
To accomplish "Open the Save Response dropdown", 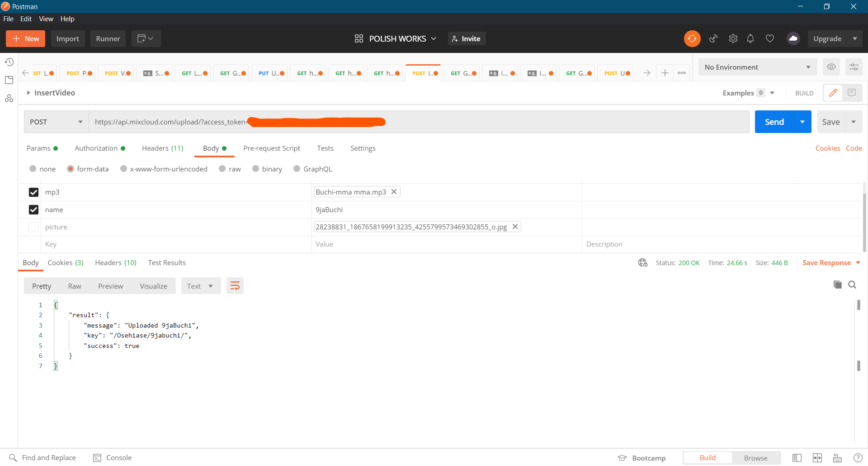I will [x=831, y=263].
